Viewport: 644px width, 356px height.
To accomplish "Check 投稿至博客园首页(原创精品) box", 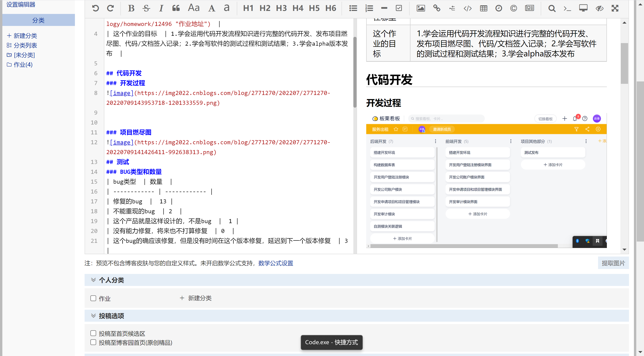I will 93,342.
